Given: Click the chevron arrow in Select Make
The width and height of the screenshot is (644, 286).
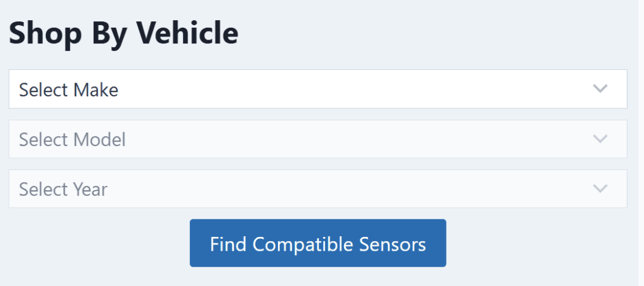Looking at the screenshot, I should [x=601, y=89].
